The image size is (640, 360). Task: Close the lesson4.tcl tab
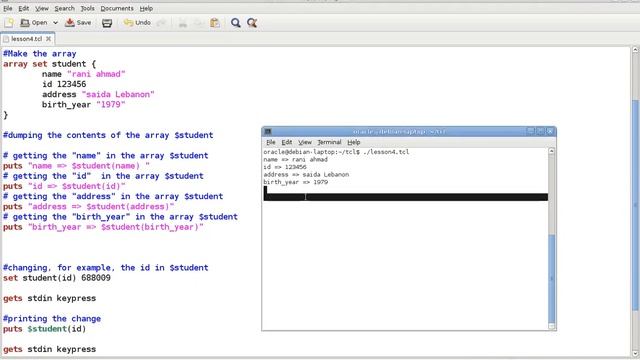(x=49, y=39)
